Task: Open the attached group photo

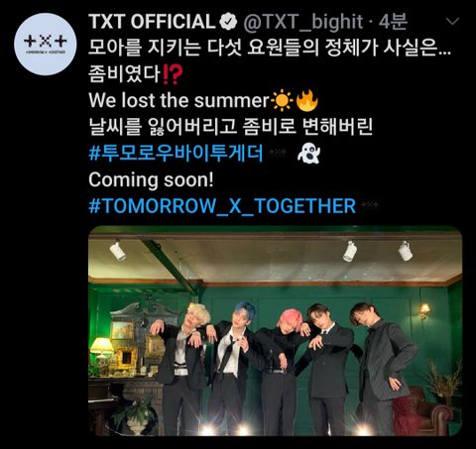Action: click(275, 331)
